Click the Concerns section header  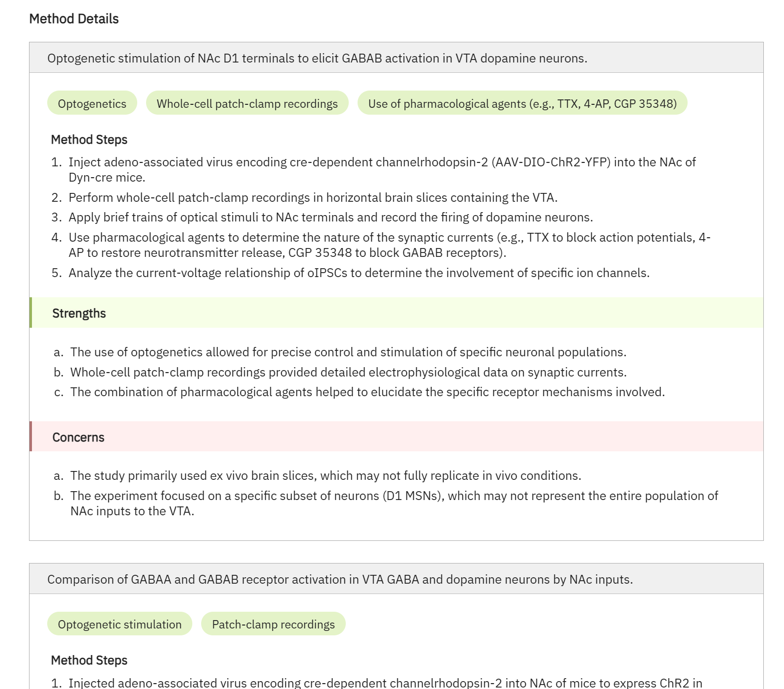coord(396,437)
